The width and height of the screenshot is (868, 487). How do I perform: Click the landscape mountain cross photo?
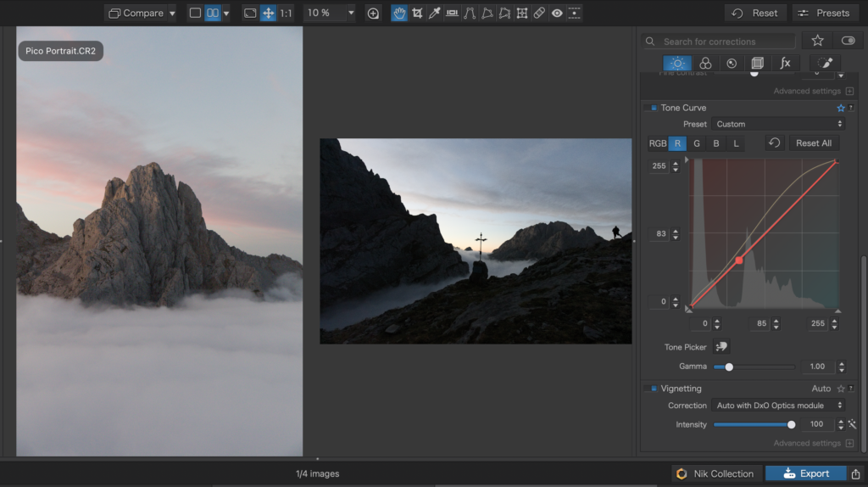tap(476, 241)
